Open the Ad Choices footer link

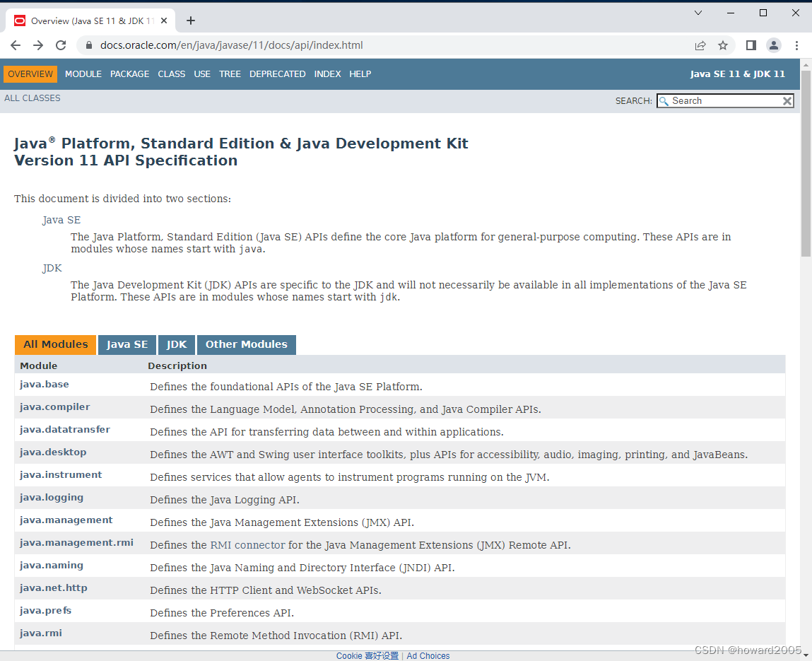tap(428, 656)
